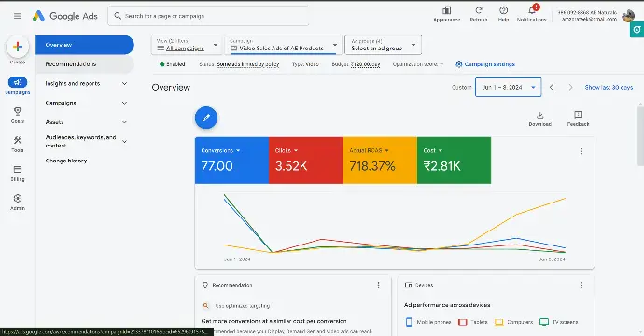Open the campaign selector dropdown
The image size is (644, 336).
[284, 45]
